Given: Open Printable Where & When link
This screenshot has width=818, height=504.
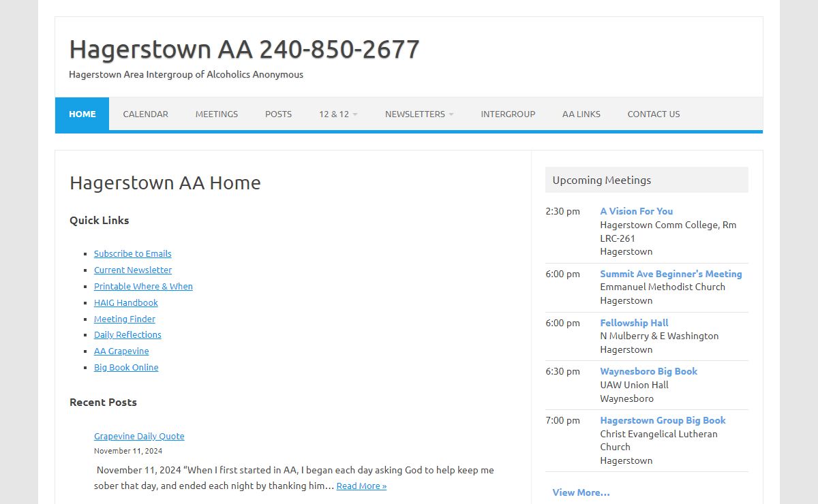Looking at the screenshot, I should 143,286.
